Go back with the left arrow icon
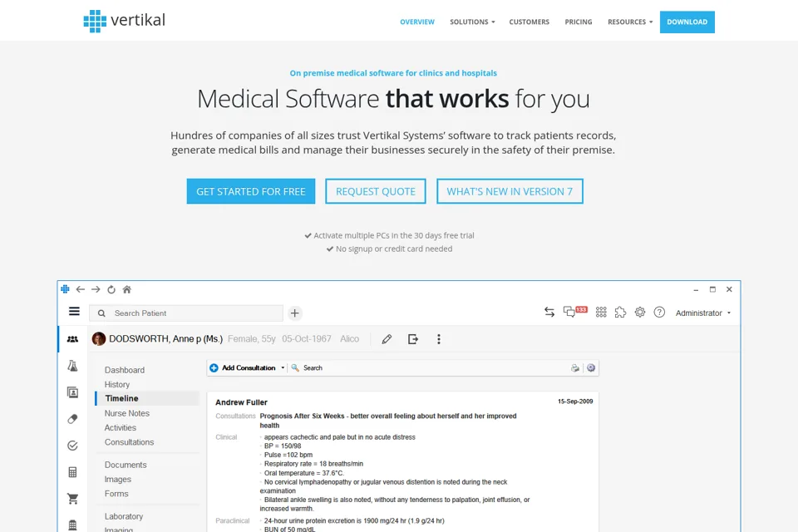Image resolution: width=798 pixels, height=532 pixels. (81, 289)
